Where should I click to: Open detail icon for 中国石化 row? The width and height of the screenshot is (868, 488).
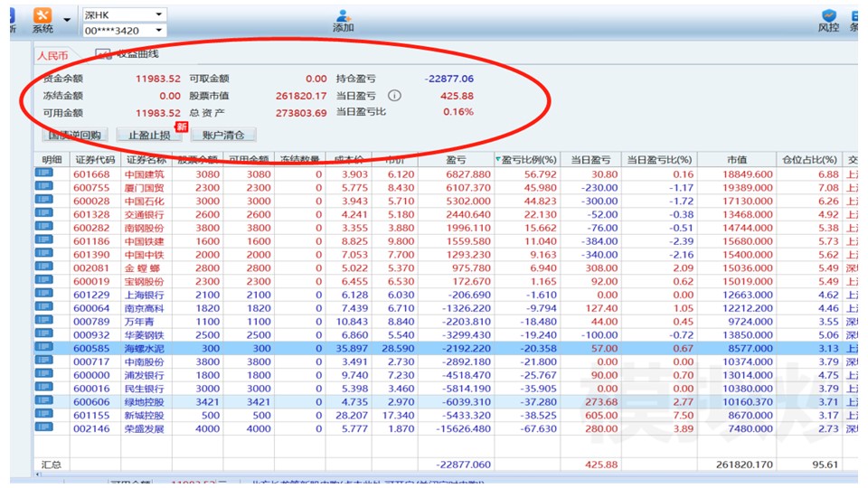point(43,200)
